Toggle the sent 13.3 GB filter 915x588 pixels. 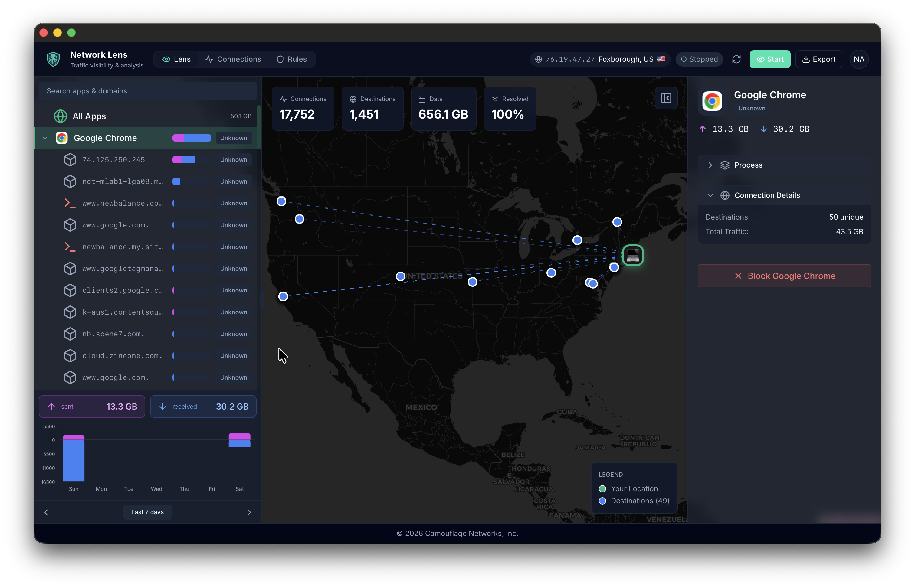tap(92, 406)
